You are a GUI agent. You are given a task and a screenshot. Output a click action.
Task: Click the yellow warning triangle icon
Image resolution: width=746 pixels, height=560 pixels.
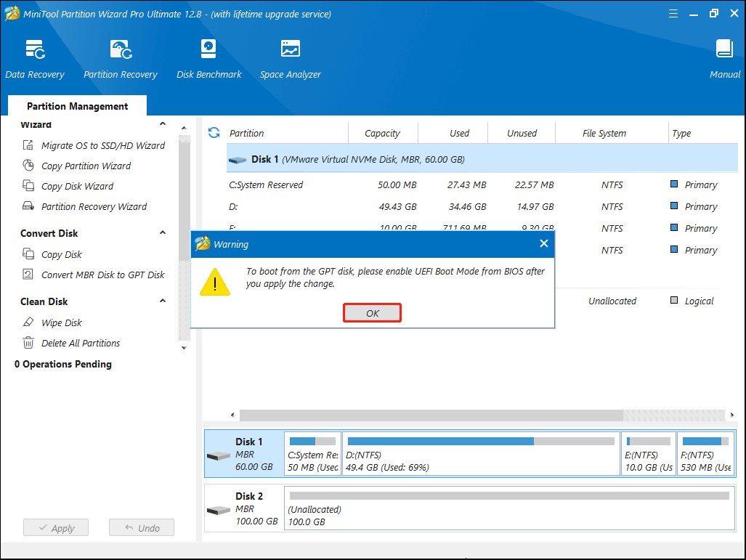pyautogui.click(x=215, y=282)
